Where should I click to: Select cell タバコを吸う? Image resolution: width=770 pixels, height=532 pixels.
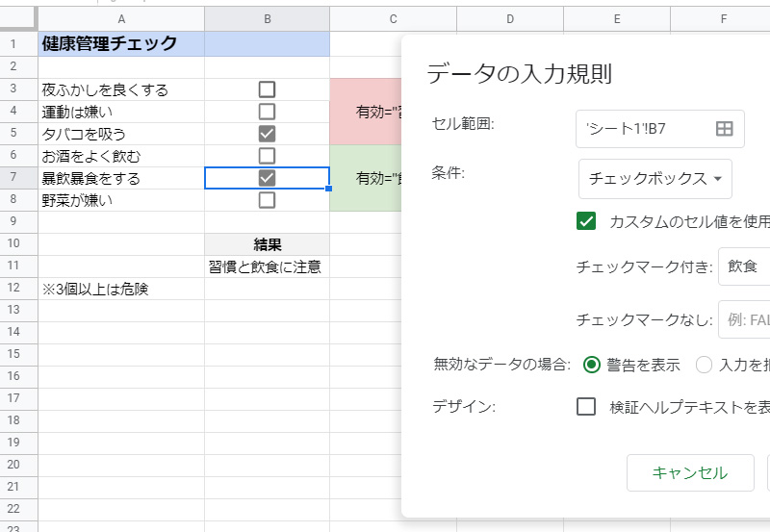[x=121, y=134]
